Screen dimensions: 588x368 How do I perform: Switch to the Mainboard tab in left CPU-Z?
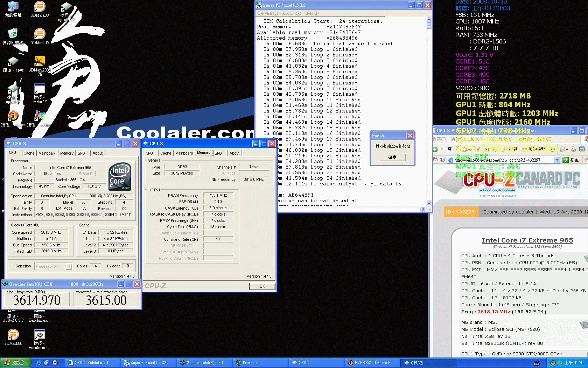point(47,153)
